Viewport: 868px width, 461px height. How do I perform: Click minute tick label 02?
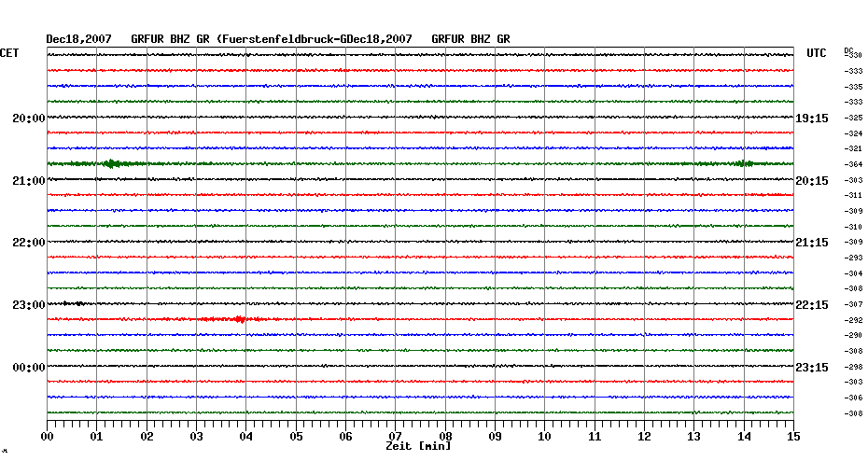point(147,436)
